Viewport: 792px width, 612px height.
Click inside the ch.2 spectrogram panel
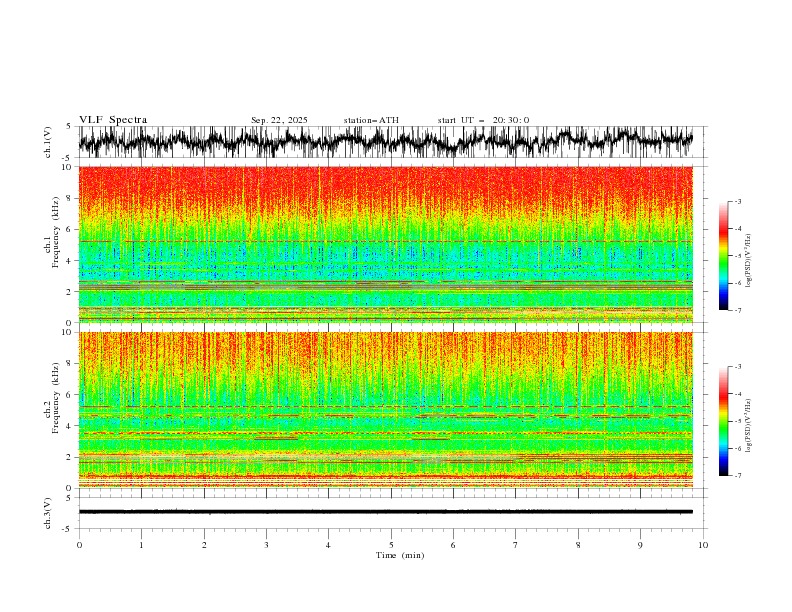tap(386, 410)
